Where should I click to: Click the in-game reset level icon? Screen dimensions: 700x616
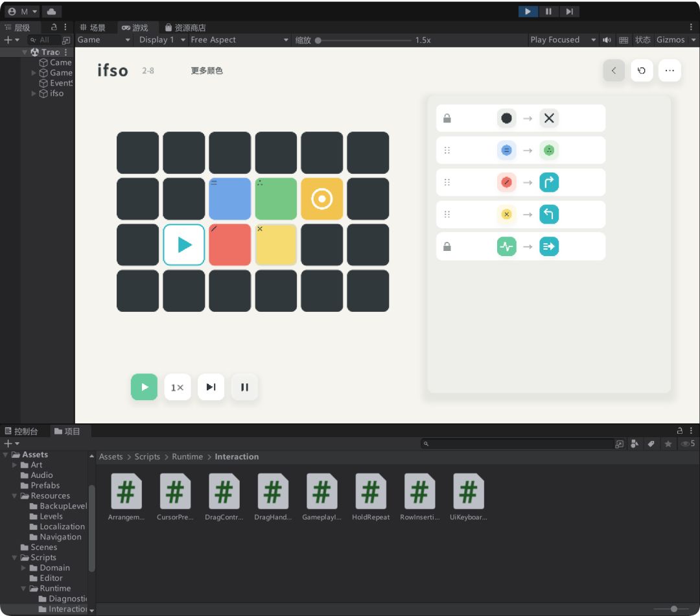pyautogui.click(x=642, y=71)
